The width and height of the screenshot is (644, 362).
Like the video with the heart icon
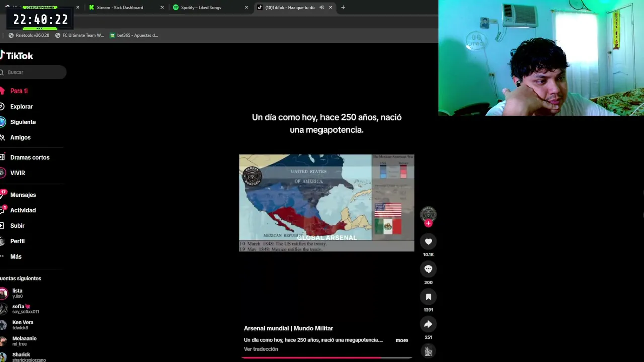[x=428, y=242]
